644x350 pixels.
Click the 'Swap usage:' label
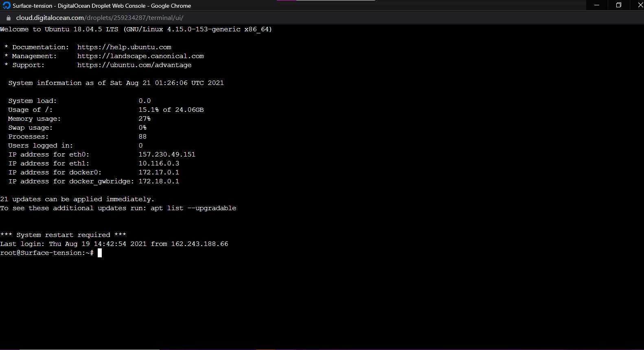(31, 128)
